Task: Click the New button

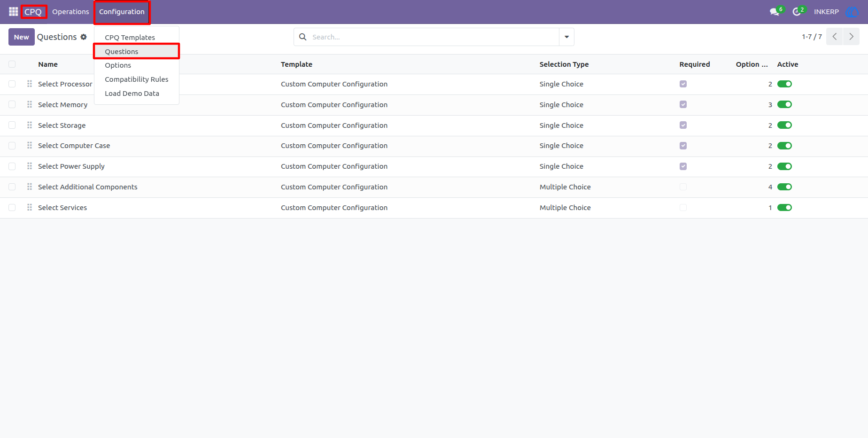Action: point(22,37)
